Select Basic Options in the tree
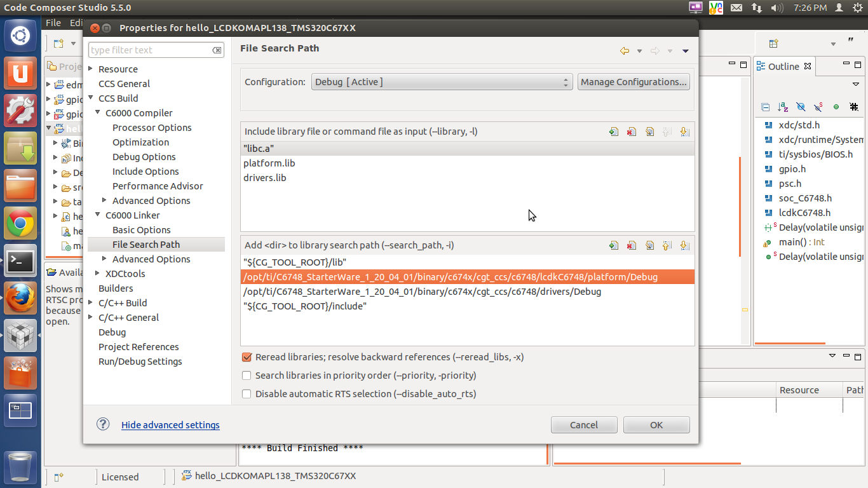 142,229
